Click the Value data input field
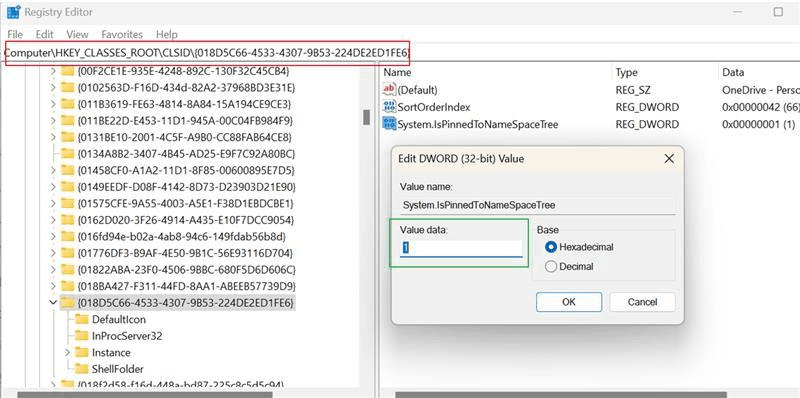Viewport: 800px width, 398px height. tap(461, 248)
